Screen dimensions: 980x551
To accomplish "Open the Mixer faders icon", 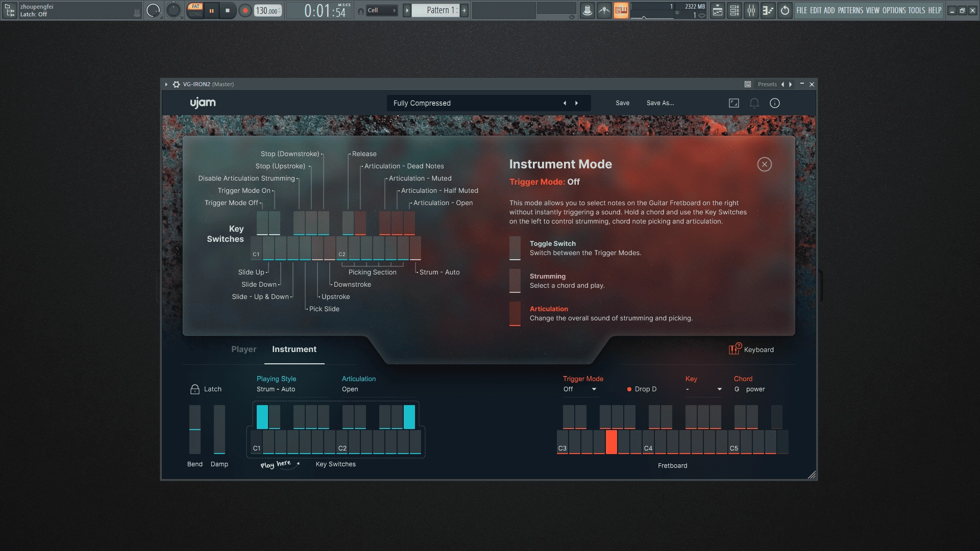I will pos(751,10).
